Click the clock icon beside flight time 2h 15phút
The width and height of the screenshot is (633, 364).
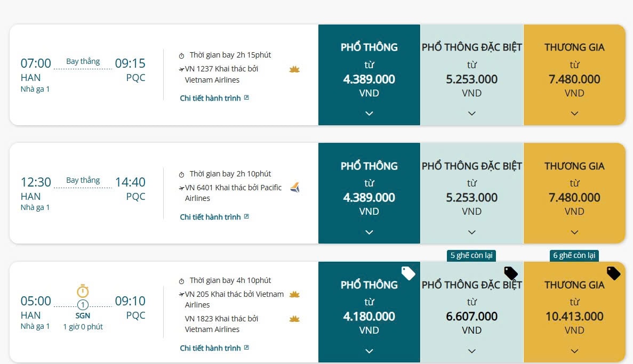181,55
